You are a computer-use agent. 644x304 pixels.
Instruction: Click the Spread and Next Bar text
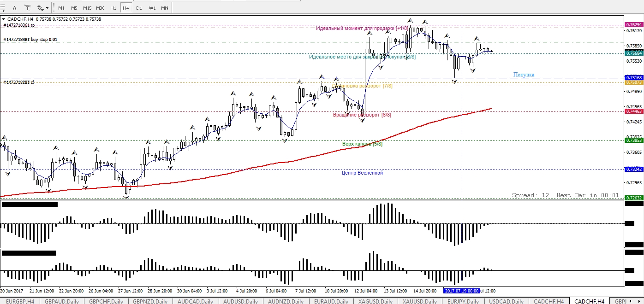pos(566,195)
